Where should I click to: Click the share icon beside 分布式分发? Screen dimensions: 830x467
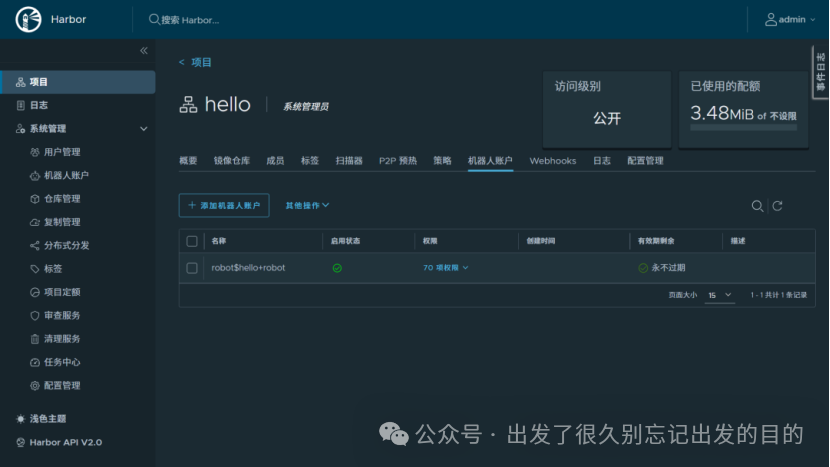coord(34,245)
